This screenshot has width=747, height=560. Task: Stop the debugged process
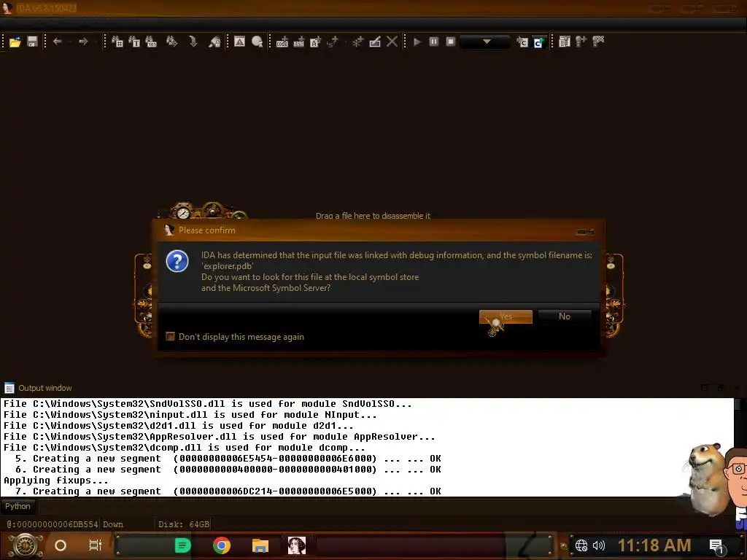click(x=451, y=42)
